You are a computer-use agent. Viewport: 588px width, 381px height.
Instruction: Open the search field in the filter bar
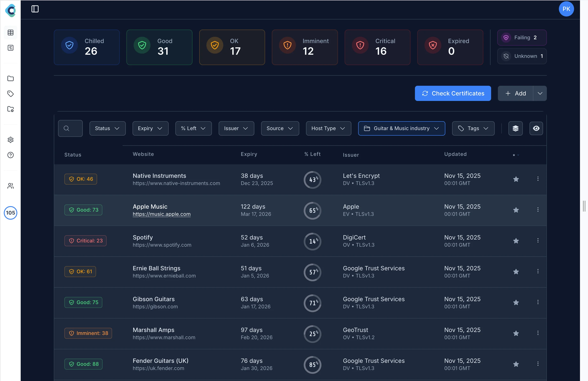(70, 128)
